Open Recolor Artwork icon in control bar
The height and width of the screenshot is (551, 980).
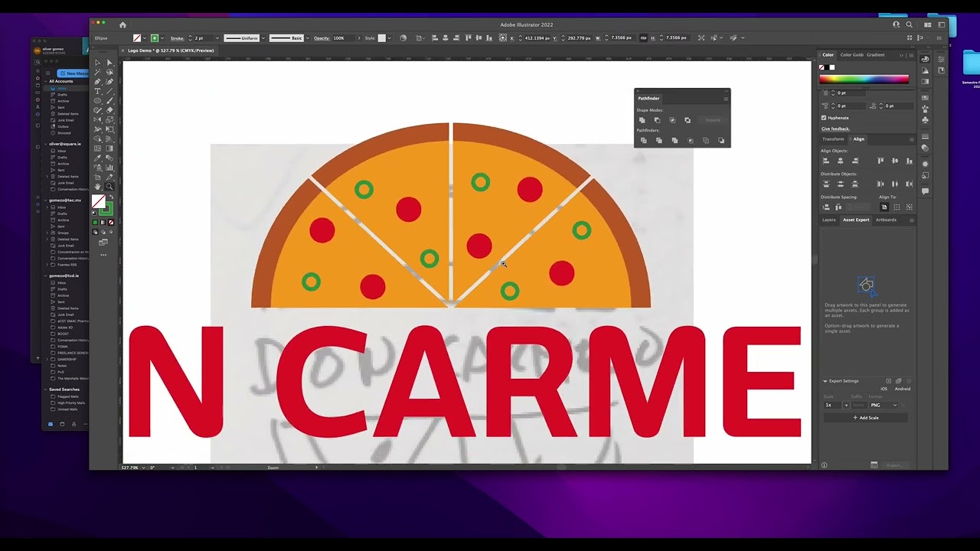(403, 37)
